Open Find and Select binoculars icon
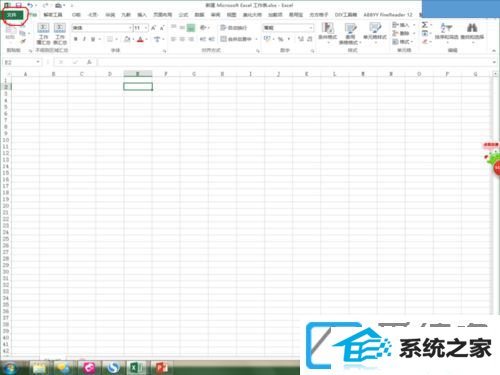The width and height of the screenshot is (500, 375). pyautogui.click(x=472, y=31)
